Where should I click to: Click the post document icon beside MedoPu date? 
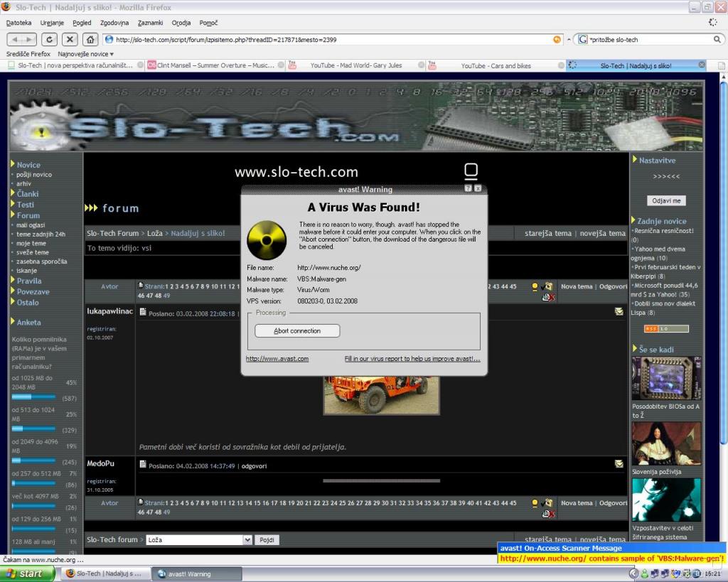point(143,464)
